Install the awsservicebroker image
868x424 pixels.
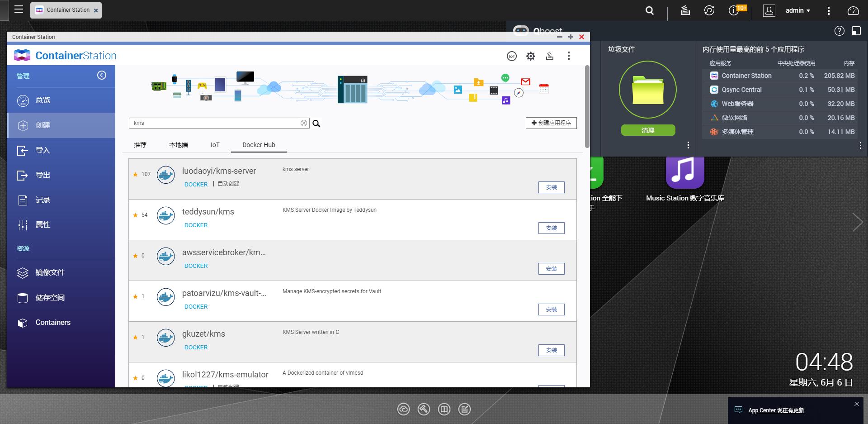pos(552,269)
